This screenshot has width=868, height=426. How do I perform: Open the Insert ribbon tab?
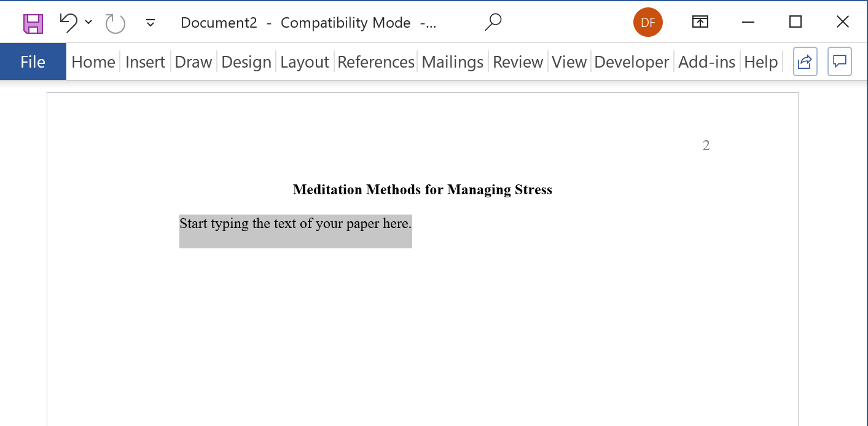145,62
